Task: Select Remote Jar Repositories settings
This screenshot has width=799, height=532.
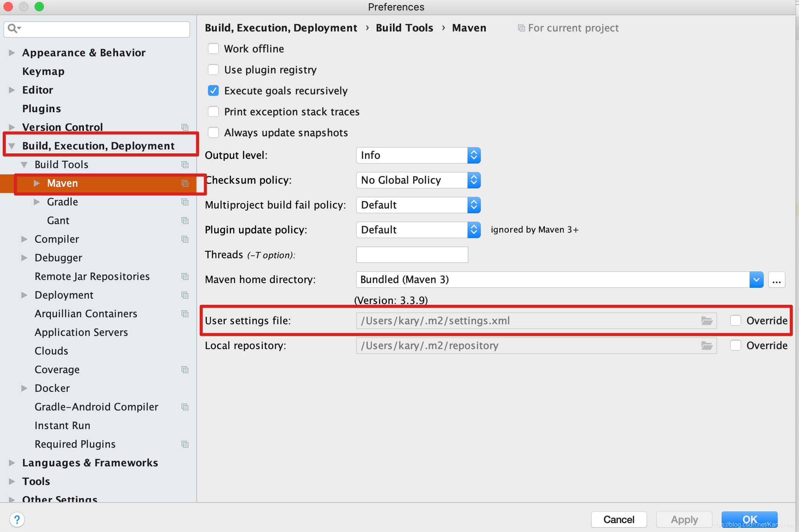Action: (92, 276)
